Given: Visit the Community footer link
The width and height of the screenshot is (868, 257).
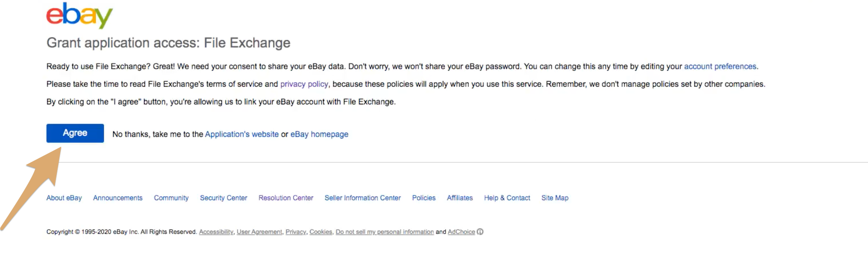Looking at the screenshot, I should click(x=171, y=198).
